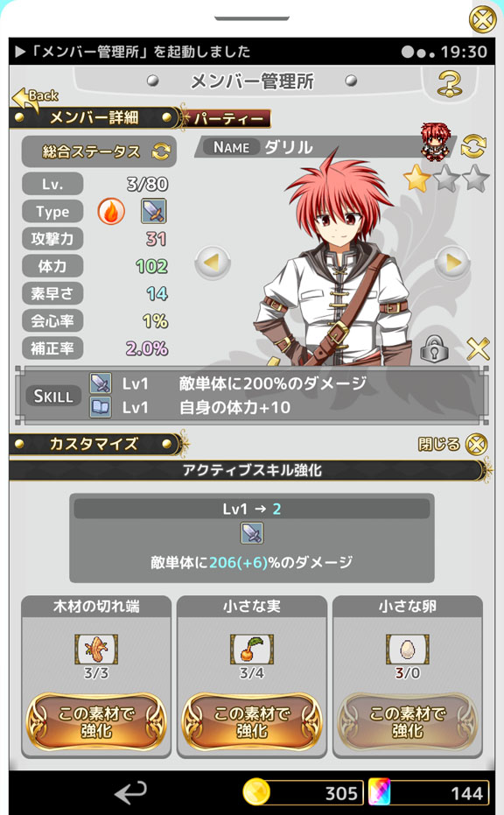504x815 pixels.
Task: Tap the rainbow gem currency icon
Action: click(379, 792)
